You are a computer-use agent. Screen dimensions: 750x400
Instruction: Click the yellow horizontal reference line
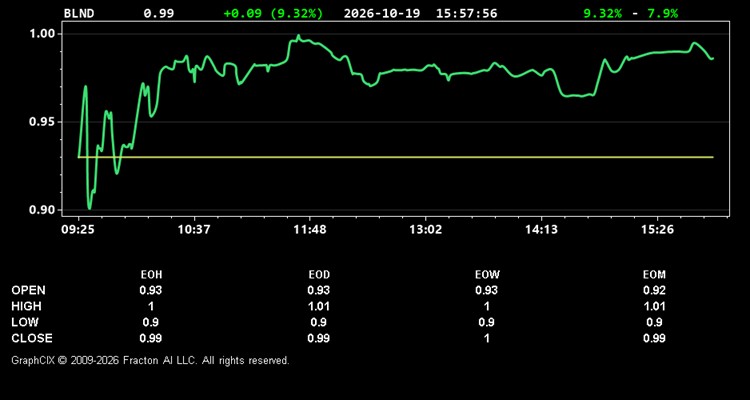point(396,157)
